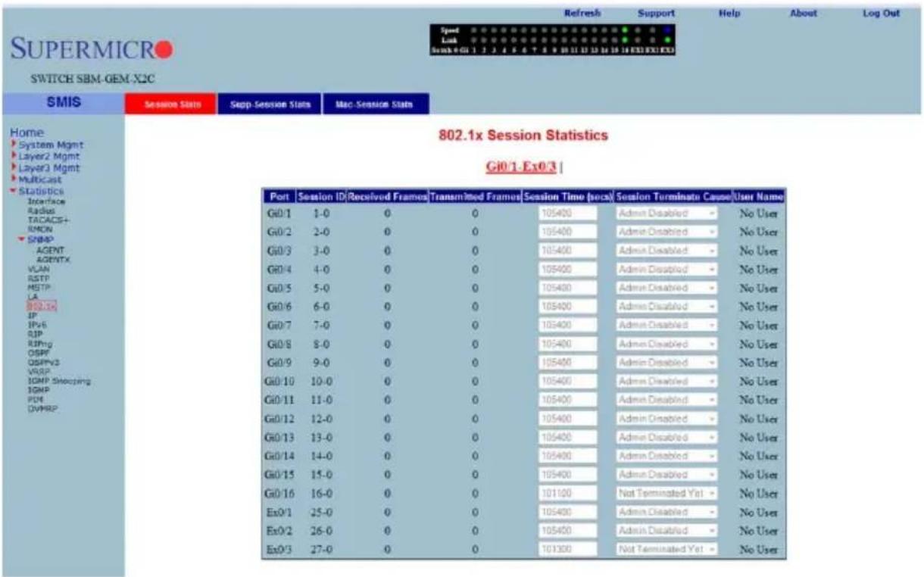
Task: Open VLAN statistics
Action: (x=36, y=268)
